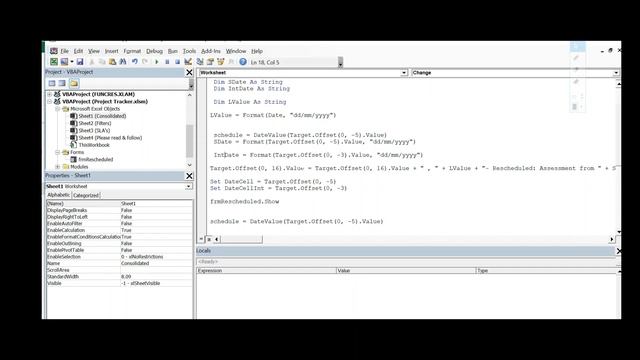Open Properties Window via toolbar icon
Screen dimensions: 640x360
click(210, 62)
